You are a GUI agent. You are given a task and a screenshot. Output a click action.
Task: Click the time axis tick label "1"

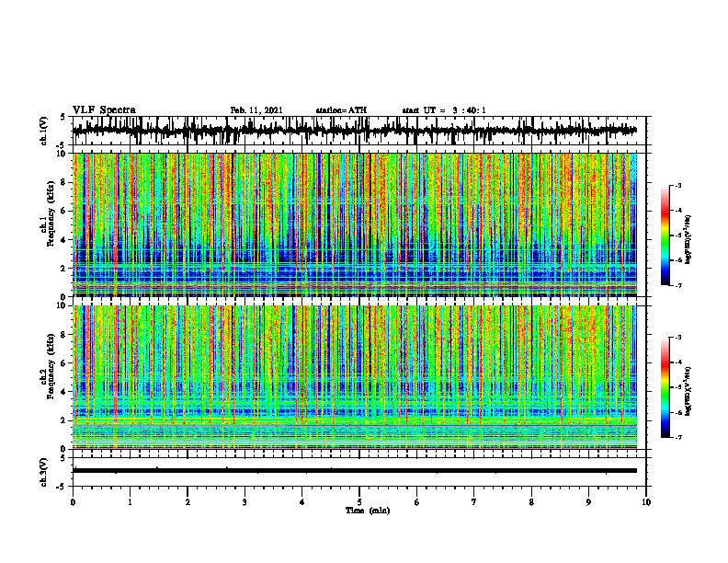click(130, 502)
